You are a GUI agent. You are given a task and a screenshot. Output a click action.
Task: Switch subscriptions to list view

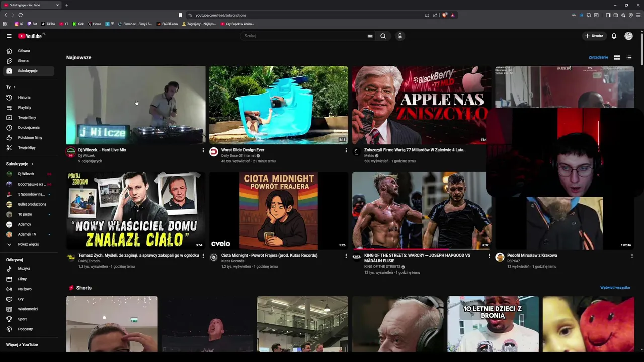(x=629, y=57)
